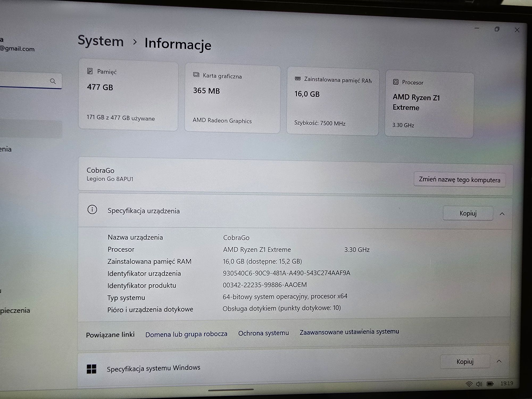The width and height of the screenshot is (532, 399).
Task: Minimize the Settings window
Action: click(477, 28)
